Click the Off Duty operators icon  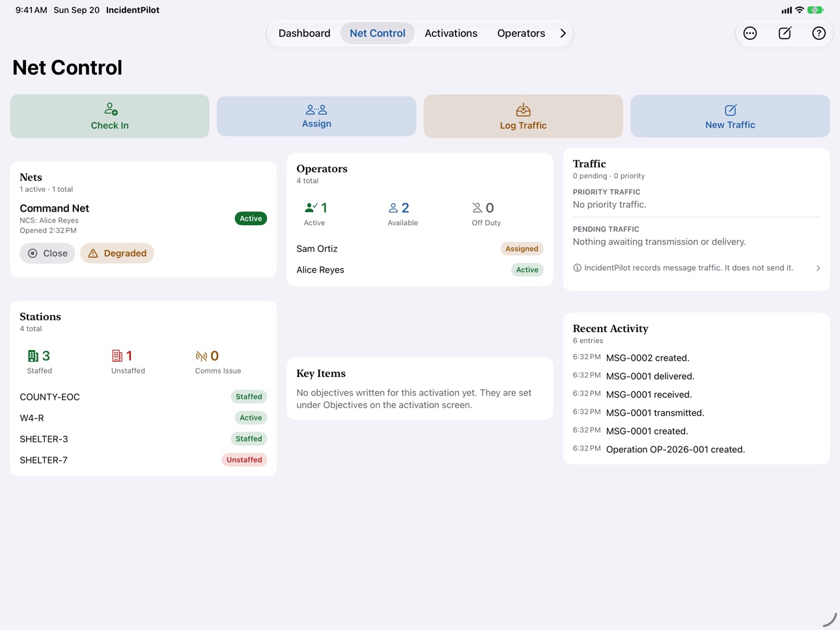477,208
